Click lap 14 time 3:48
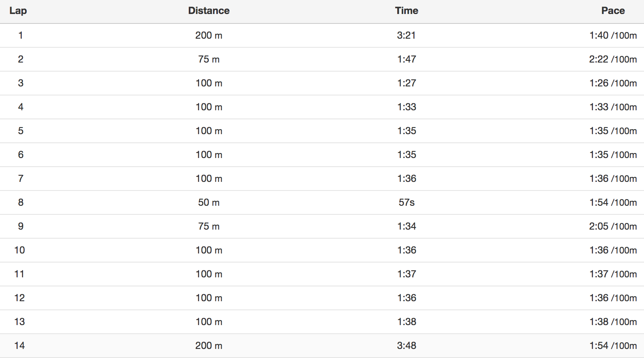 (x=407, y=346)
